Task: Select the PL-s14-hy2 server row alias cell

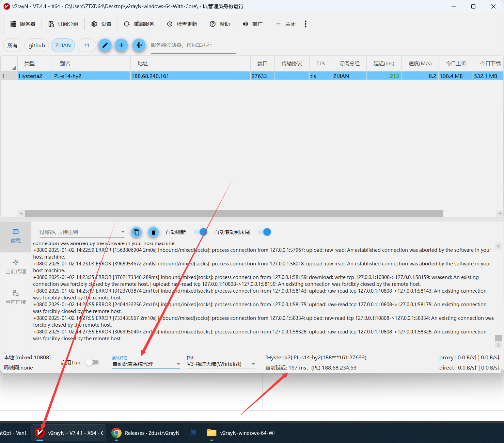Action: click(92, 76)
